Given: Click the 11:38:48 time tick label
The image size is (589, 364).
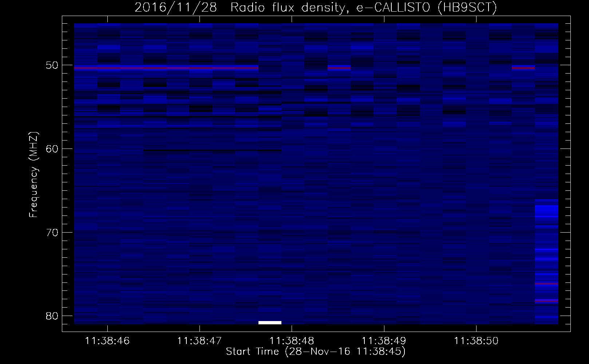Looking at the screenshot, I should (x=292, y=341).
